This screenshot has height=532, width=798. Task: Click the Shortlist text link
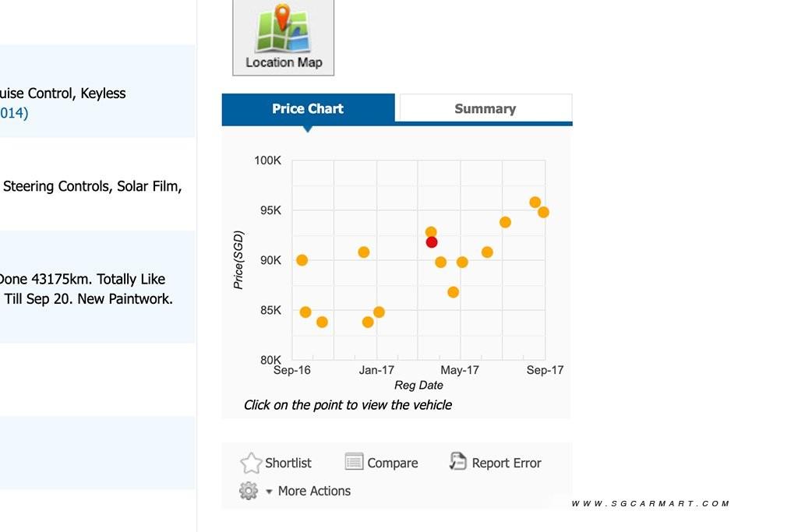(x=288, y=463)
